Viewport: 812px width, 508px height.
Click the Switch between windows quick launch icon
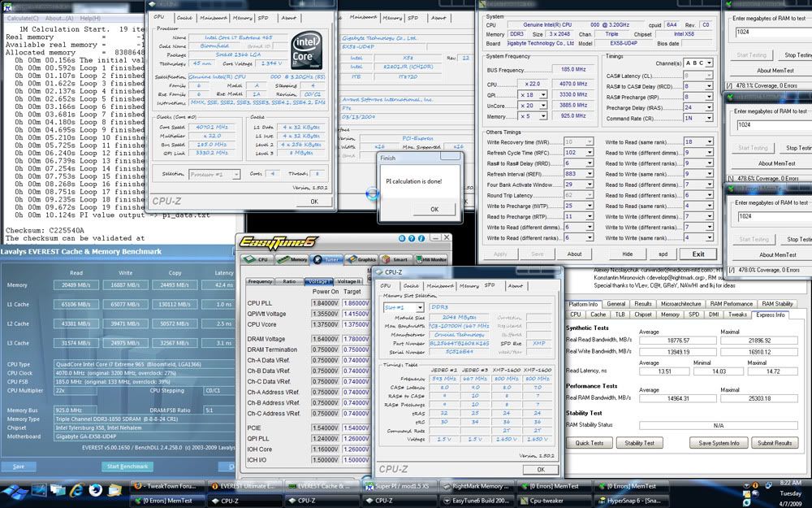(58, 489)
